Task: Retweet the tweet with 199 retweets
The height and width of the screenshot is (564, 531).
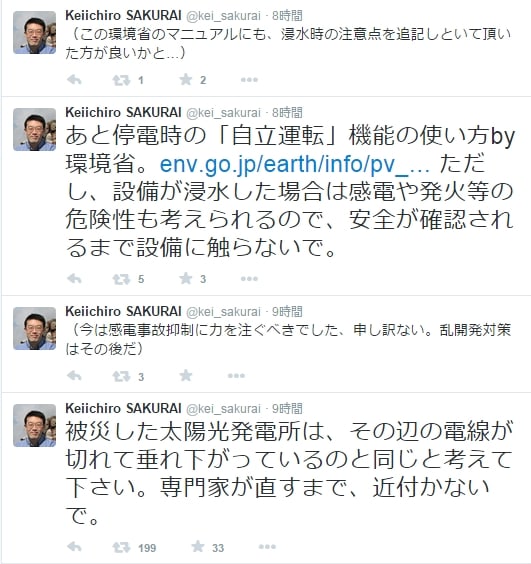Action: pos(121,547)
